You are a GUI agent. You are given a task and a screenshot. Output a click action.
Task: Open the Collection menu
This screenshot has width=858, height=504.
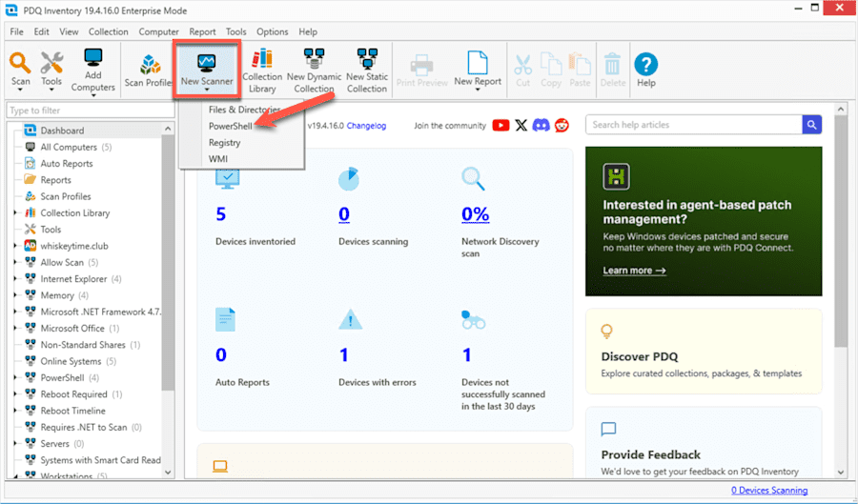point(109,31)
